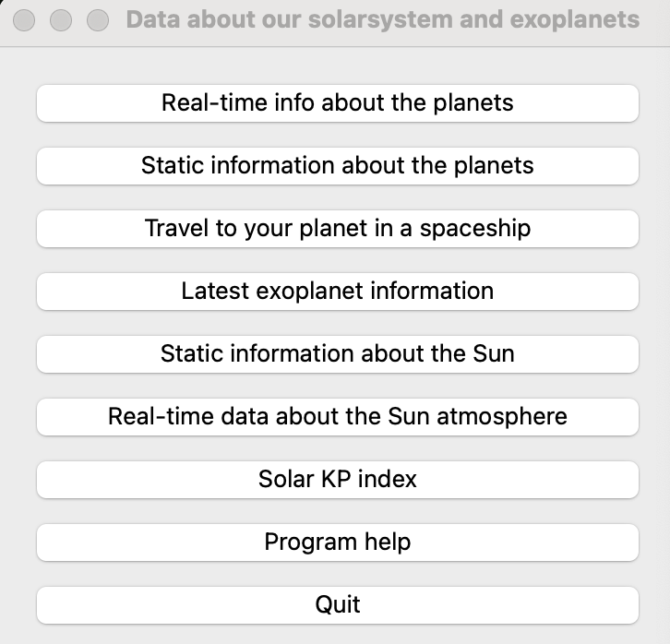Close the window with the leftmost title-bar button

tap(25, 19)
